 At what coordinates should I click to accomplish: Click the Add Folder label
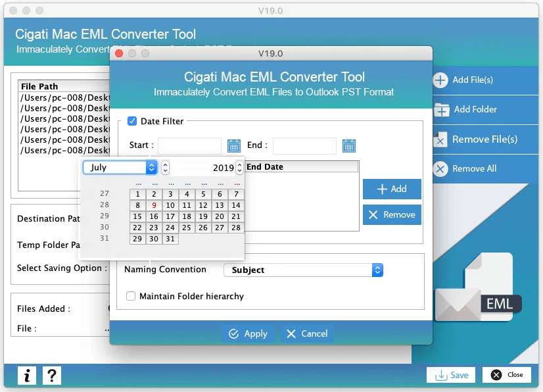click(x=475, y=110)
